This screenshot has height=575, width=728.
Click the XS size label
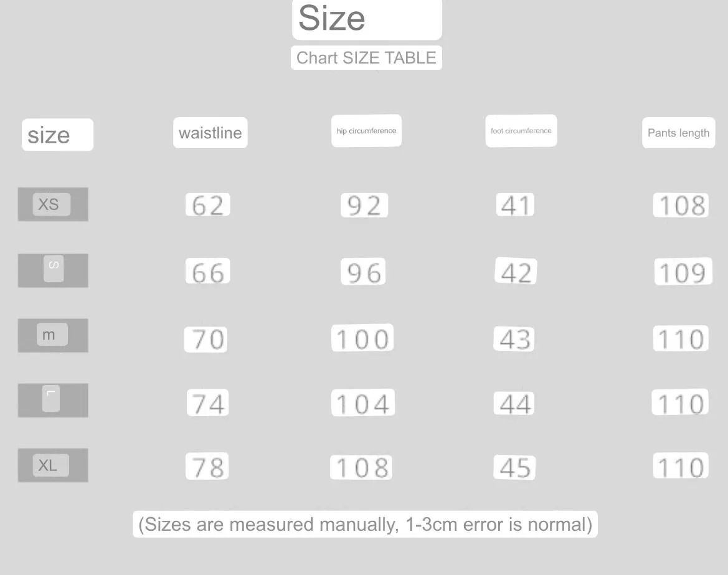click(x=52, y=204)
